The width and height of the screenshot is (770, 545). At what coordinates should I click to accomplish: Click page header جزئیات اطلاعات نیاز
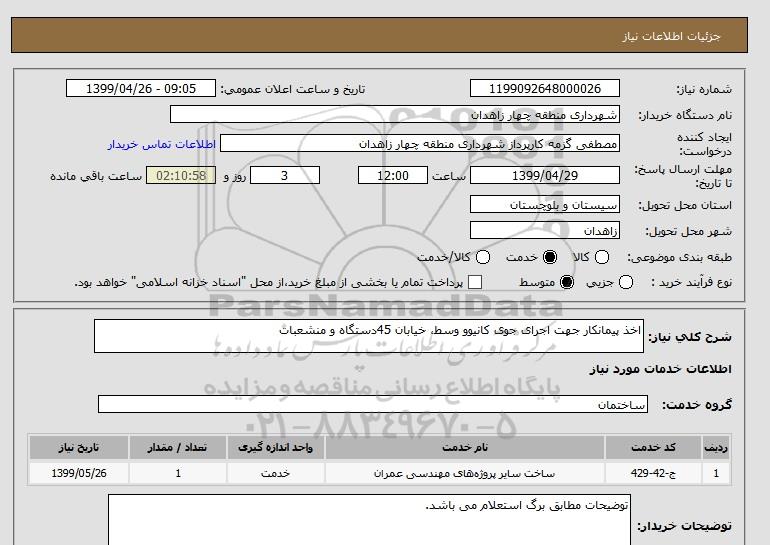(671, 37)
